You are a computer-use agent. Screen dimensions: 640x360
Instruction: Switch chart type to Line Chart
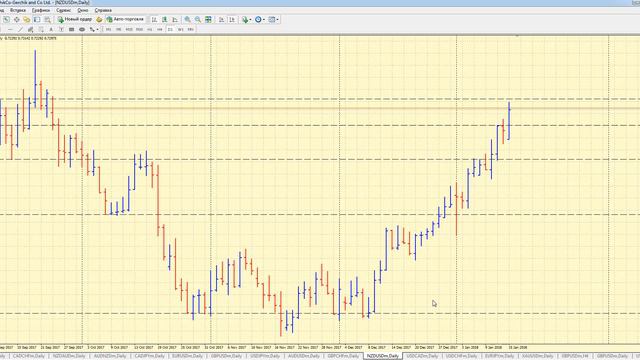[x=175, y=19]
